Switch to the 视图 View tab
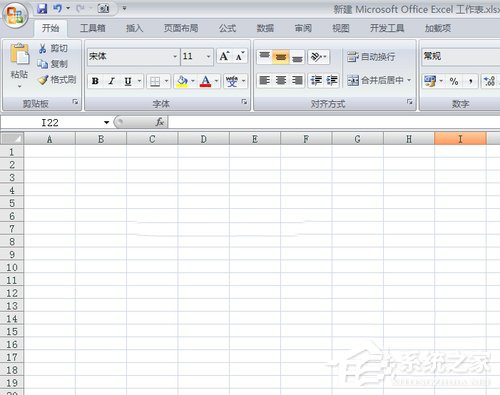Screen dimensions: 500x395 (x=341, y=28)
